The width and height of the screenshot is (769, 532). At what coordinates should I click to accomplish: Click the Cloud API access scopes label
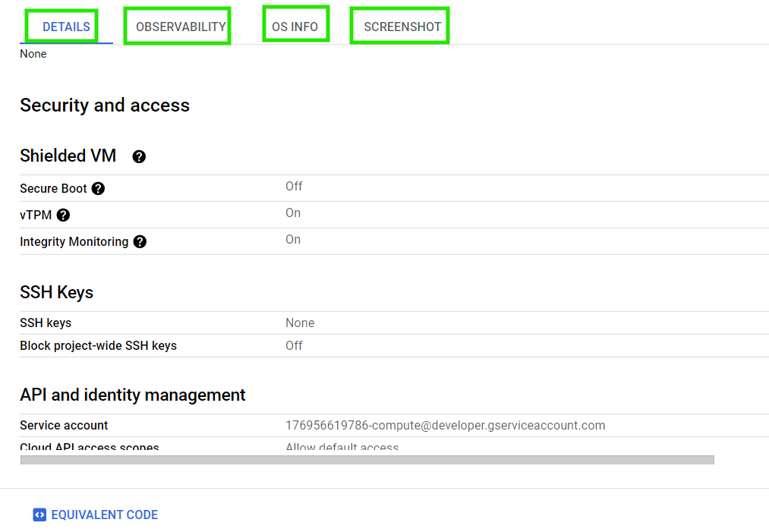coord(90,447)
